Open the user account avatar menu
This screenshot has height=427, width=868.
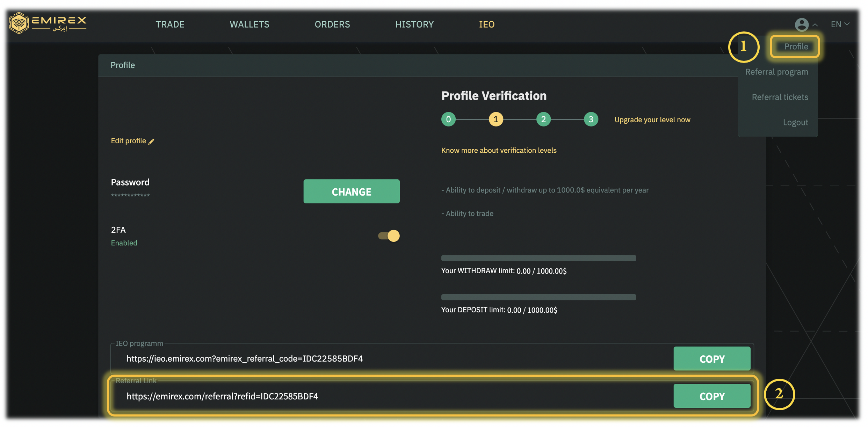point(802,24)
